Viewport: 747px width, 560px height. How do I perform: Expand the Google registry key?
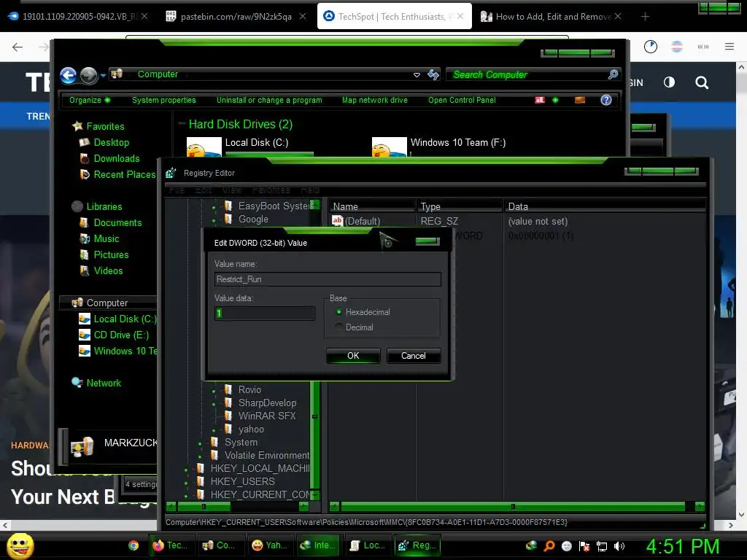pos(214,220)
